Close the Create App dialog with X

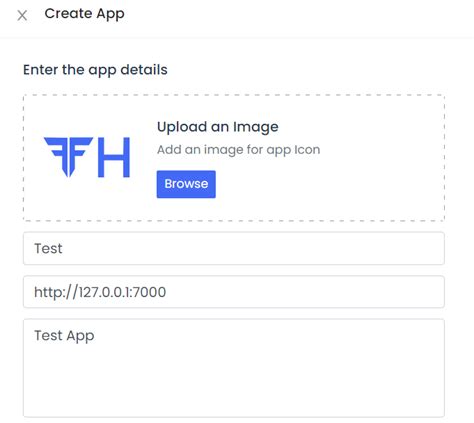(x=22, y=15)
